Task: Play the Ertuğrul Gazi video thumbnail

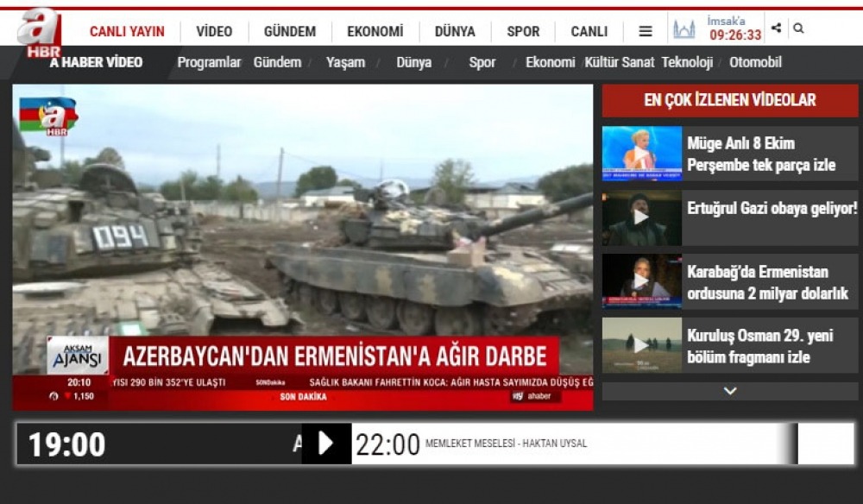Action: 641,217
